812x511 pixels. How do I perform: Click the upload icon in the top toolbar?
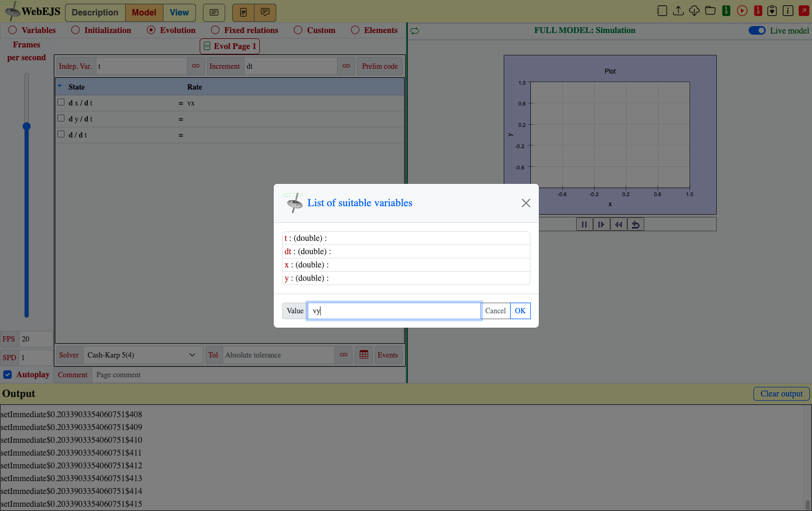pyautogui.click(x=678, y=11)
